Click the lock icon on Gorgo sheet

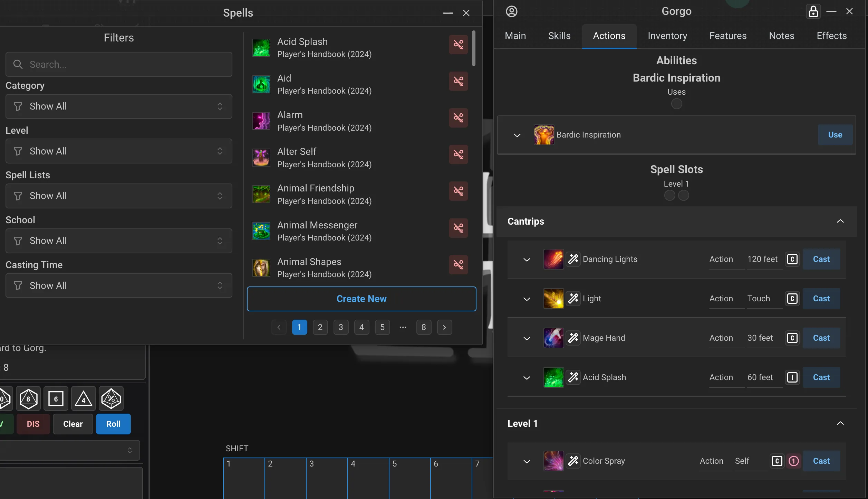coord(813,12)
